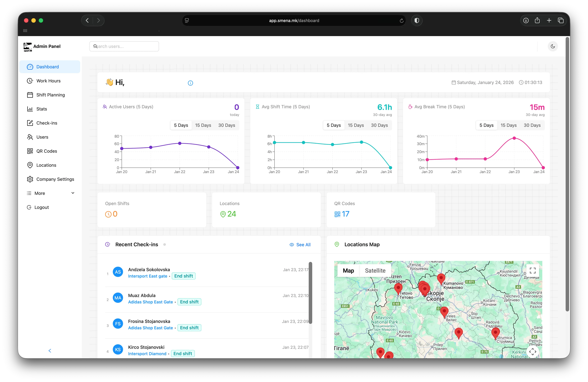Viewport: 588px width, 382px height.
Task: Click the Work Hours clock icon
Action: [x=30, y=81]
